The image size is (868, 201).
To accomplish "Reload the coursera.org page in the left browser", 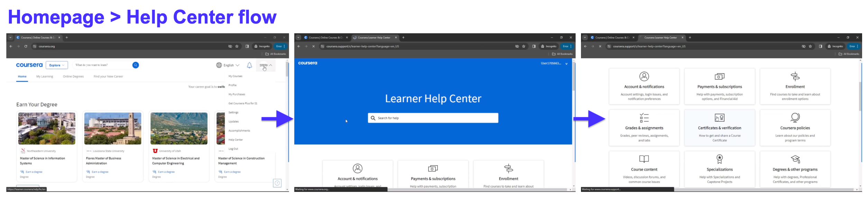I will click(x=26, y=46).
